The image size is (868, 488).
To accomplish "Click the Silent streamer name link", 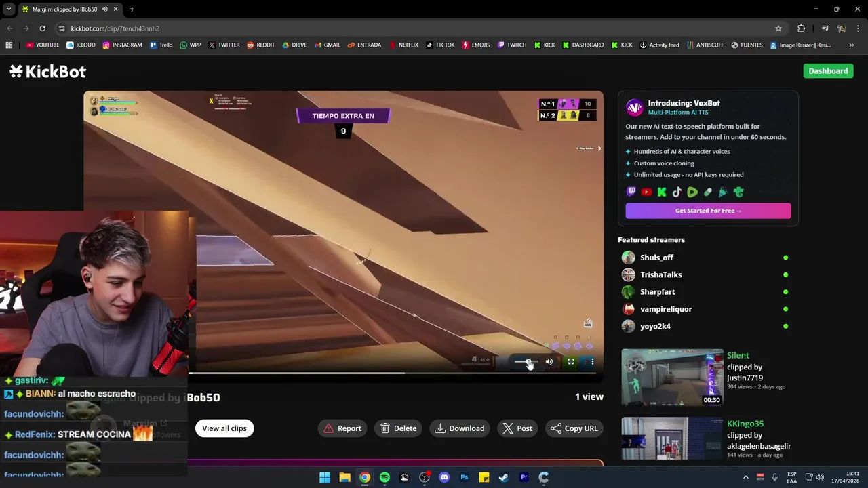I will click(738, 355).
